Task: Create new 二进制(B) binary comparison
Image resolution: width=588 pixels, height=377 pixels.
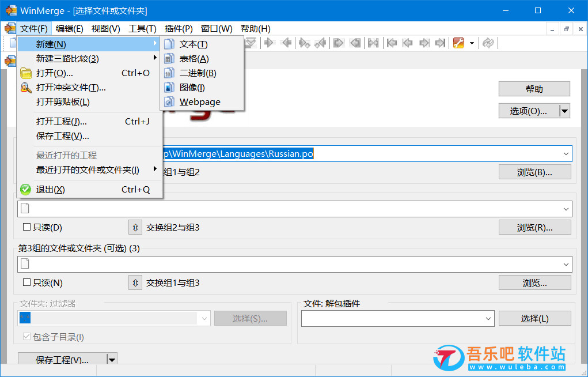Action: [x=203, y=73]
